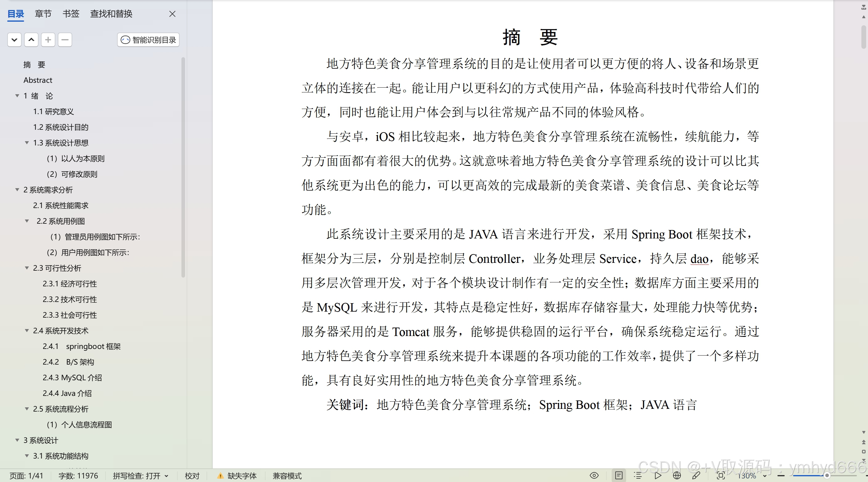Click missing fonts warning icon

[220, 476]
